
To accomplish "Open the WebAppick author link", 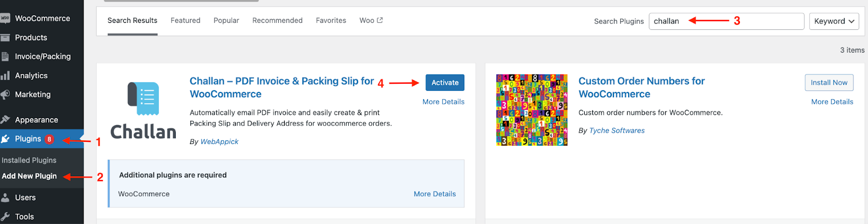I will [x=219, y=141].
